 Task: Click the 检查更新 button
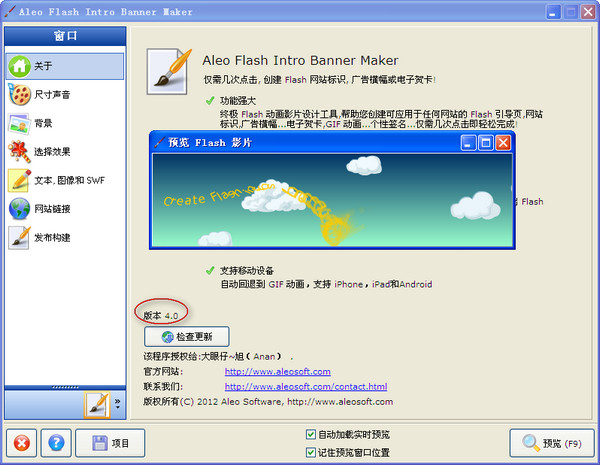[187, 336]
